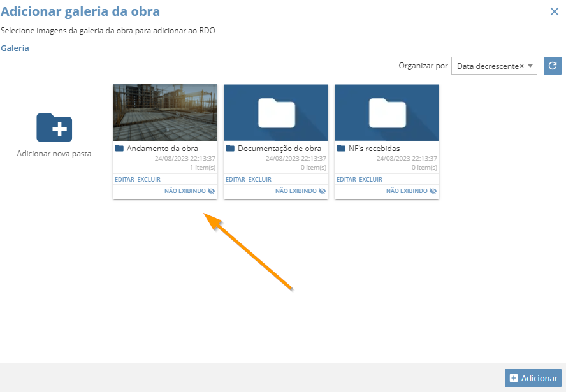The width and height of the screenshot is (566, 392).
Task: Click the Adicionar button
Action: click(533, 378)
